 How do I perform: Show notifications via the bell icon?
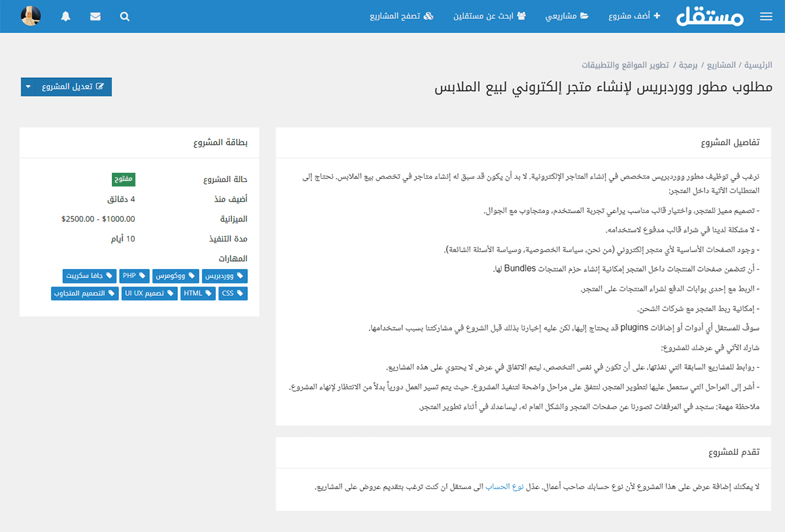click(x=65, y=16)
